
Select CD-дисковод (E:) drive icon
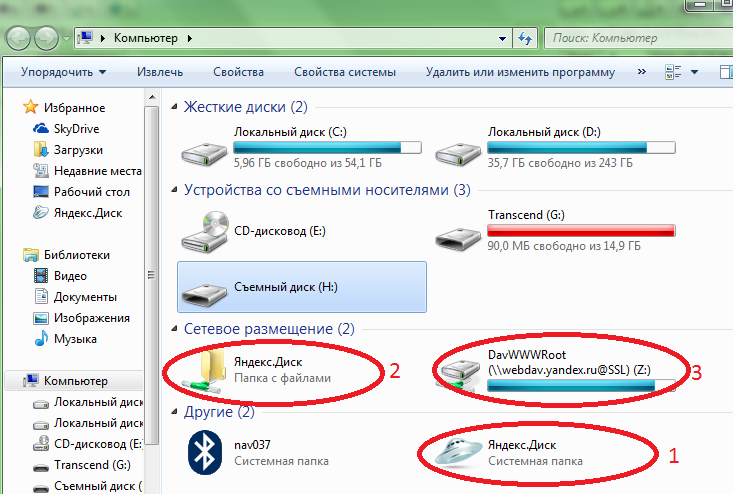coord(205,231)
